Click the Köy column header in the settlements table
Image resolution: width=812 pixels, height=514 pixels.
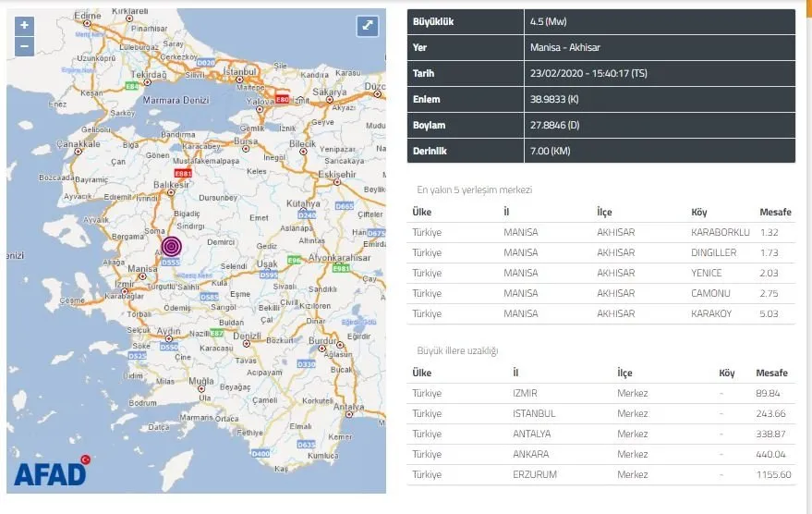click(699, 212)
